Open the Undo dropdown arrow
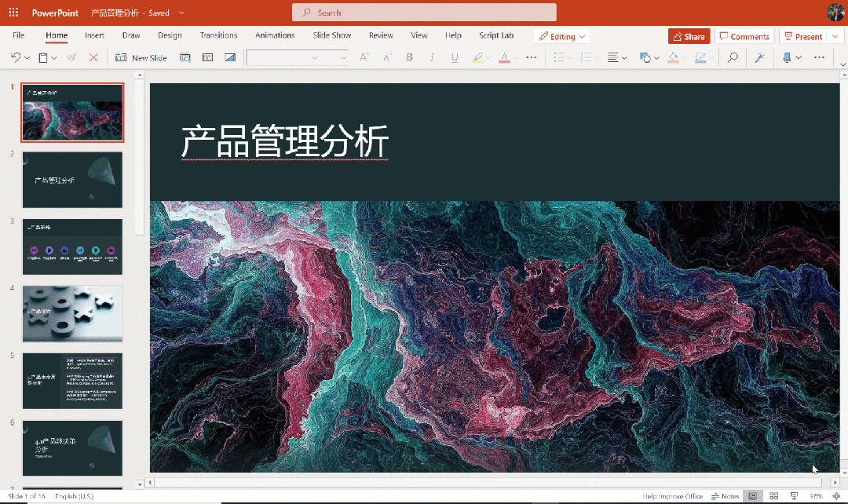This screenshot has height=504, width=848. coord(27,58)
